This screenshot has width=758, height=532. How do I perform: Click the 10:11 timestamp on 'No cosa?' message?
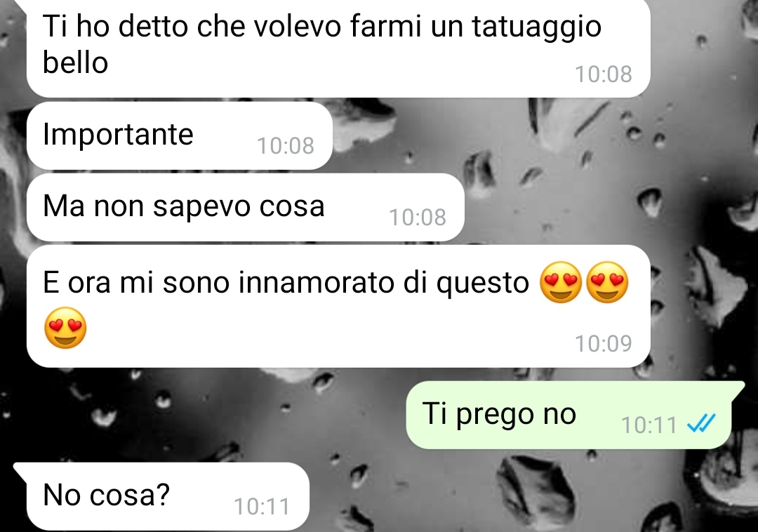(x=262, y=507)
